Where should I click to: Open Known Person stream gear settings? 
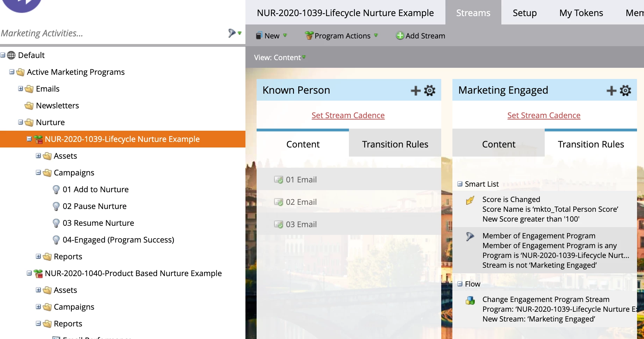(x=430, y=91)
